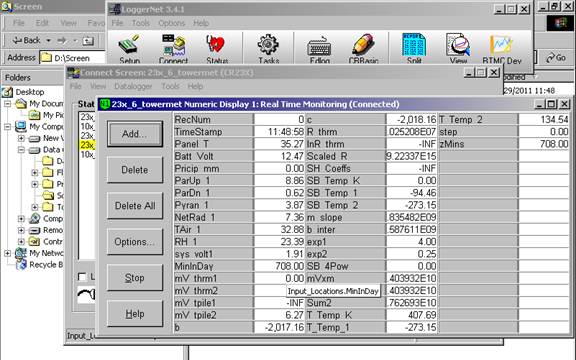Click the Add... button
Screen dimensions: 576x360
click(135, 134)
